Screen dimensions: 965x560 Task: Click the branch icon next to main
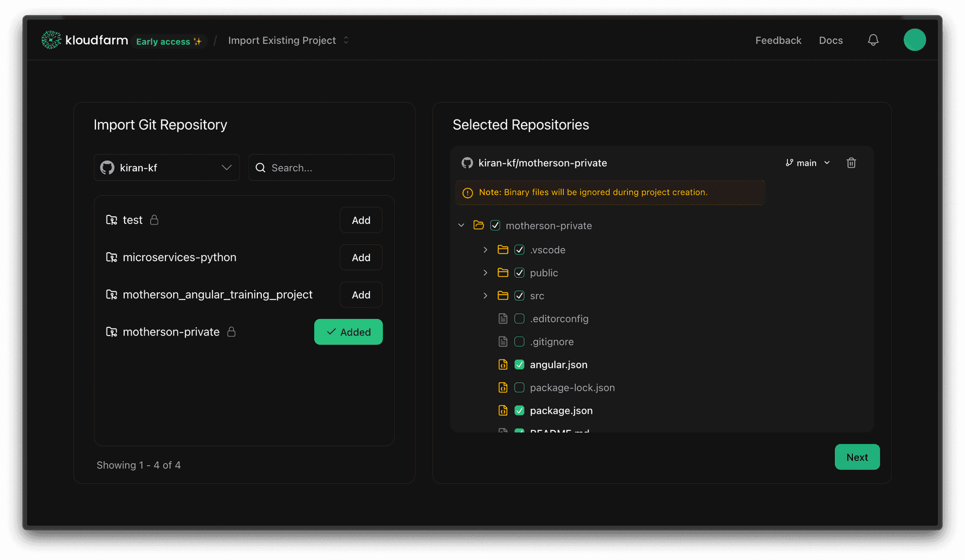pyautogui.click(x=789, y=162)
